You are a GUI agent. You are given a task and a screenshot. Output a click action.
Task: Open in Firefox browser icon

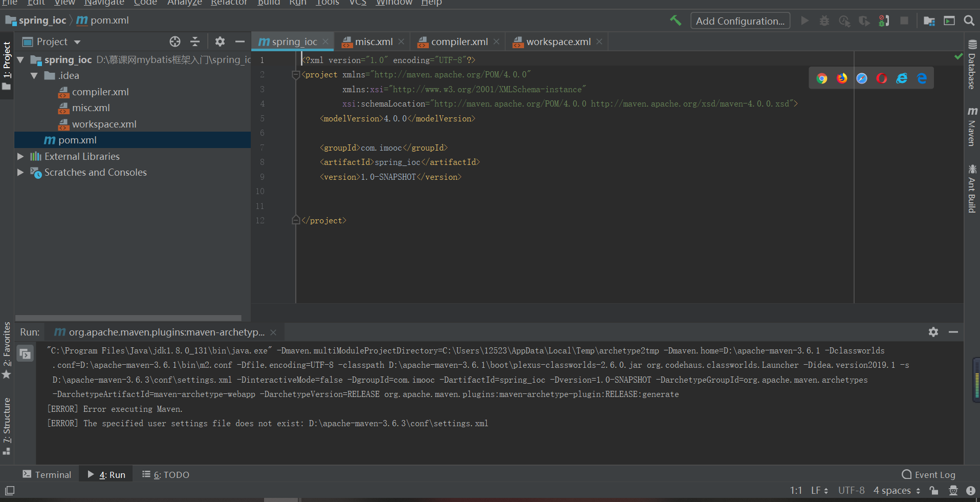(x=842, y=78)
